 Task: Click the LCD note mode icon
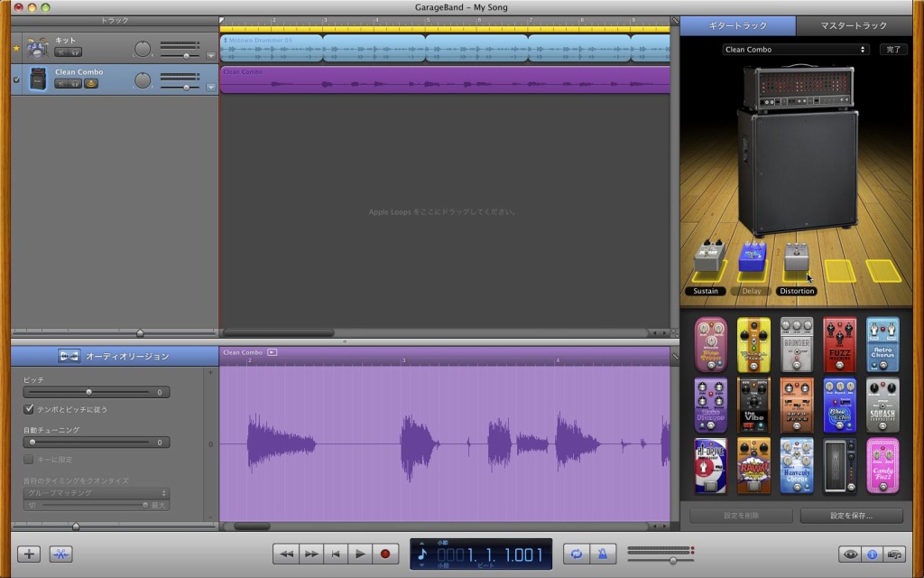pyautogui.click(x=422, y=554)
